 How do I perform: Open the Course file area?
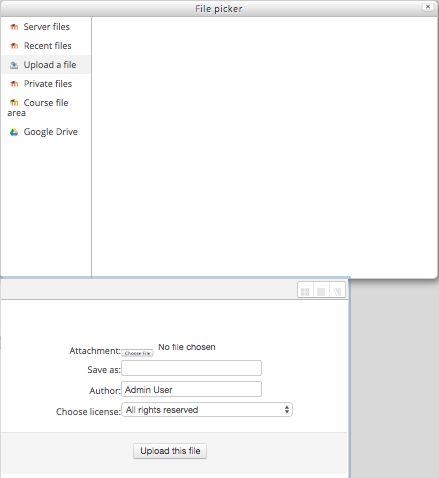(46, 108)
